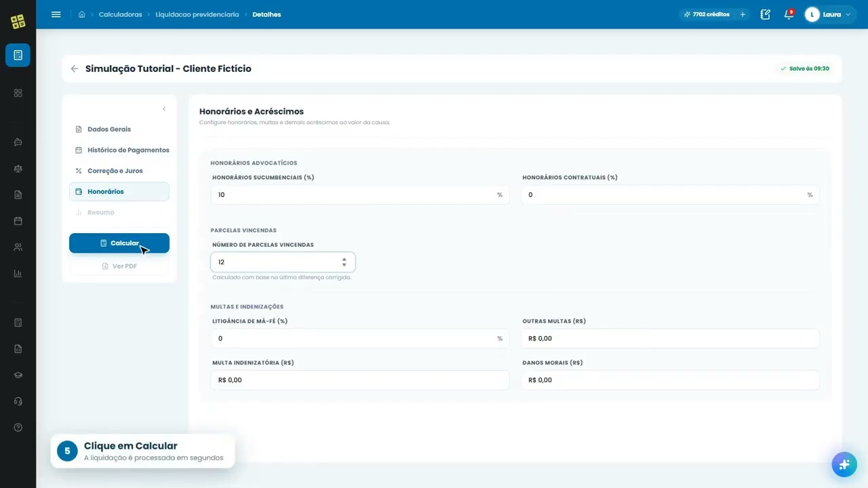Open the dashboard grid icon in sidebar
Screen dimensions: 868x488
coord(18,93)
